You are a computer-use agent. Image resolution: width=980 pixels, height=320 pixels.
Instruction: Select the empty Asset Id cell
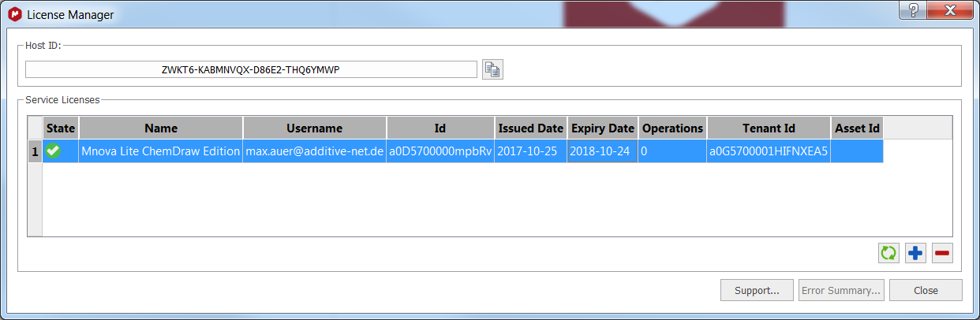pyautogui.click(x=857, y=151)
